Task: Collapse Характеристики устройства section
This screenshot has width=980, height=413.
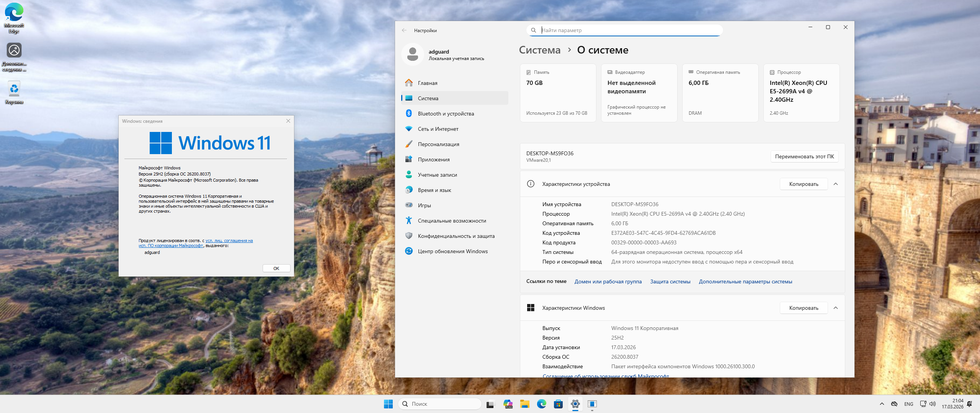Action: [x=836, y=184]
